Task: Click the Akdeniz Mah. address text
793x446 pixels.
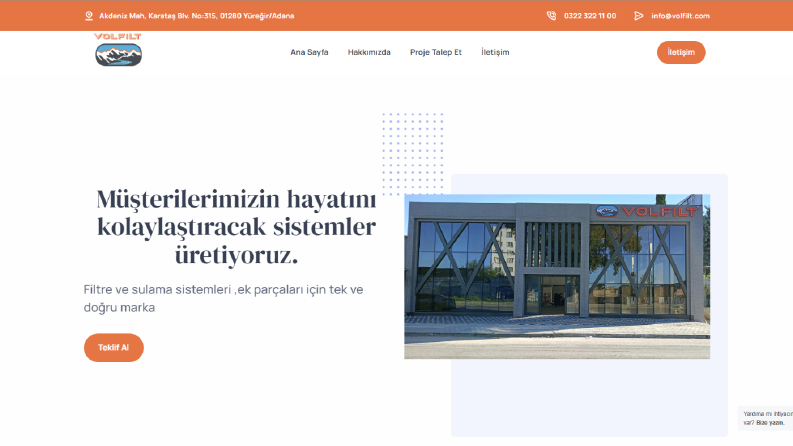Action: pos(197,16)
